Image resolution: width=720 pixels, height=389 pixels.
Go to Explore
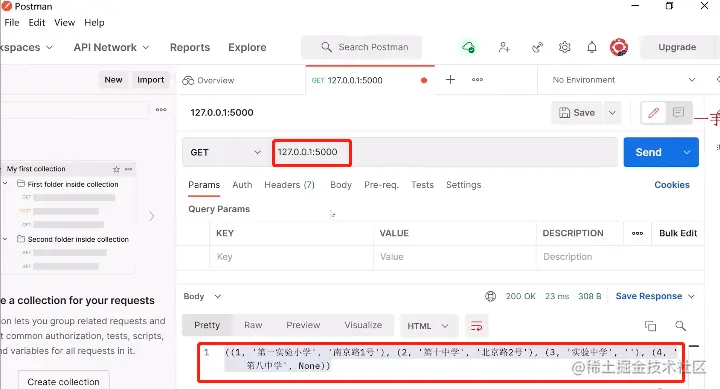[x=247, y=47]
